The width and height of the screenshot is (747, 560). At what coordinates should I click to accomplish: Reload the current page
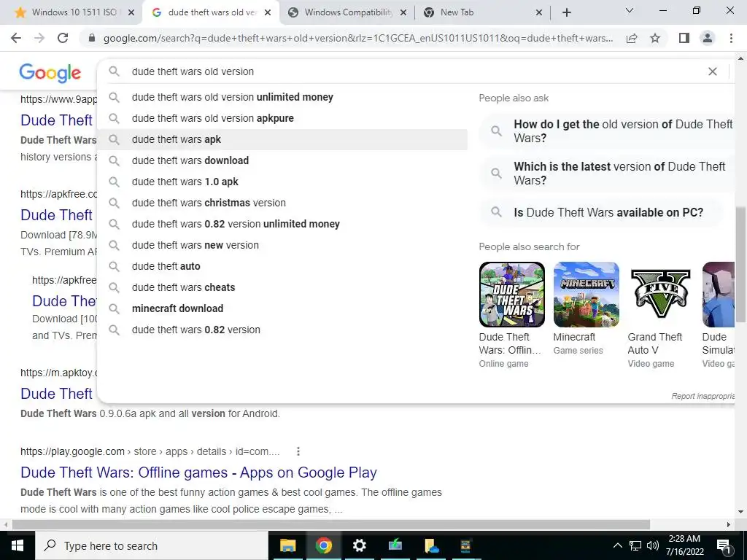tap(63, 38)
